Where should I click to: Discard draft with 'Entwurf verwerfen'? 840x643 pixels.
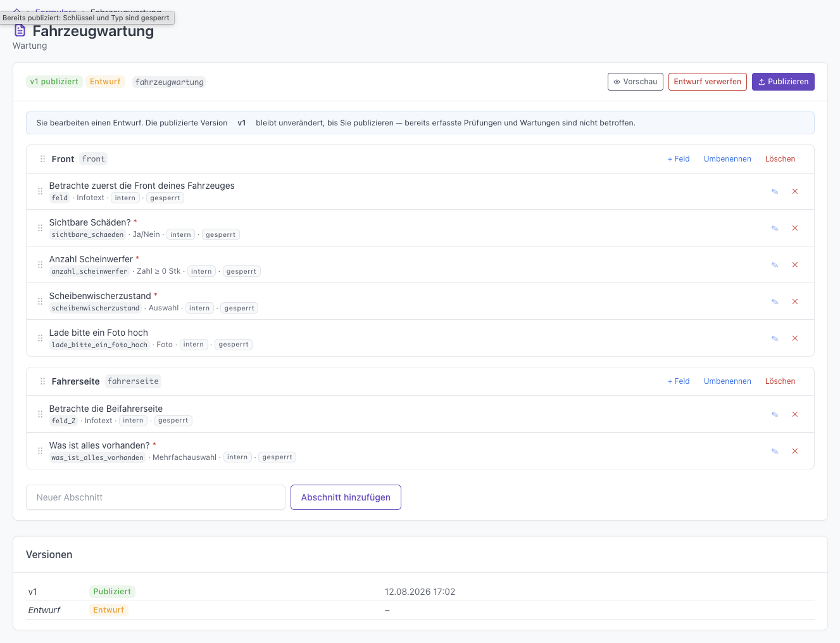708,82
